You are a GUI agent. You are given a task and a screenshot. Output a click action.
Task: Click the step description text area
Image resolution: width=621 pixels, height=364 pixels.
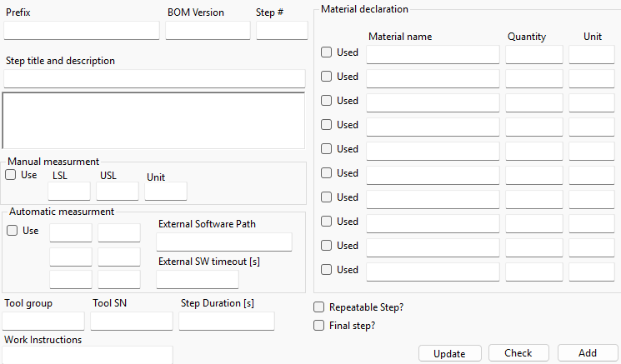click(154, 121)
